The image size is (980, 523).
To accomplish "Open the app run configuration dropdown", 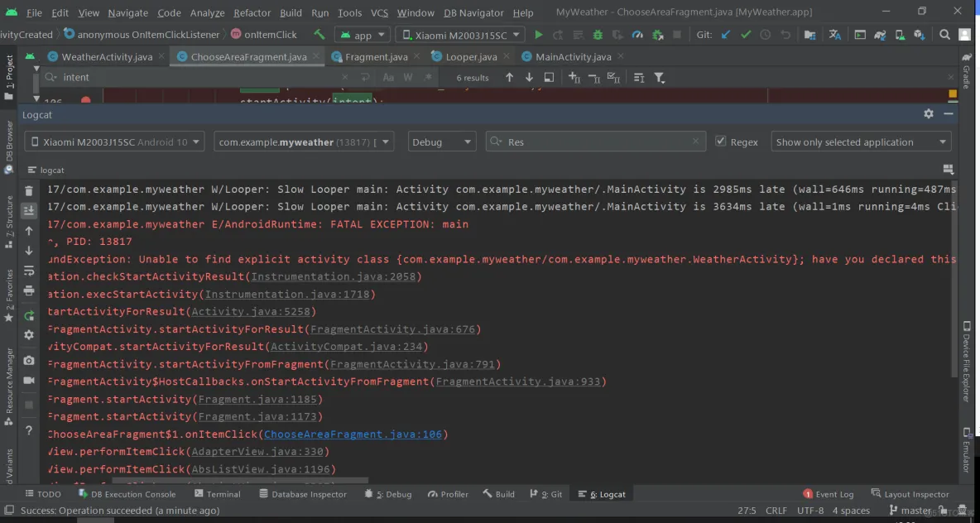I will coord(363,35).
